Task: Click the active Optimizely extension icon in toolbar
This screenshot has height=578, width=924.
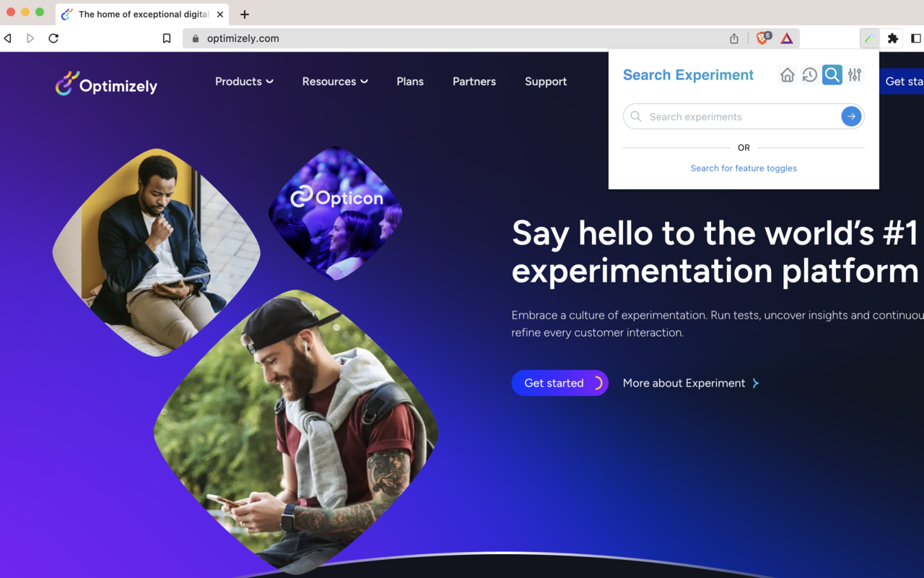Action: click(870, 38)
